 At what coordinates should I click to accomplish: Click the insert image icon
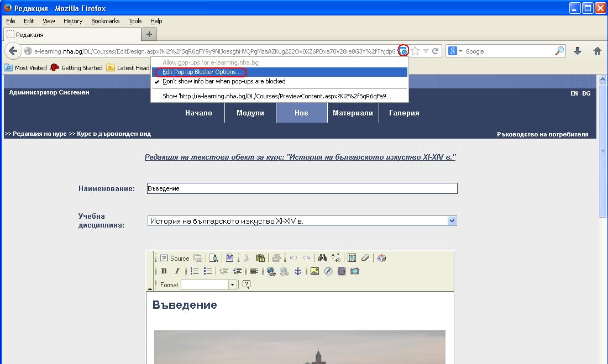click(x=315, y=271)
